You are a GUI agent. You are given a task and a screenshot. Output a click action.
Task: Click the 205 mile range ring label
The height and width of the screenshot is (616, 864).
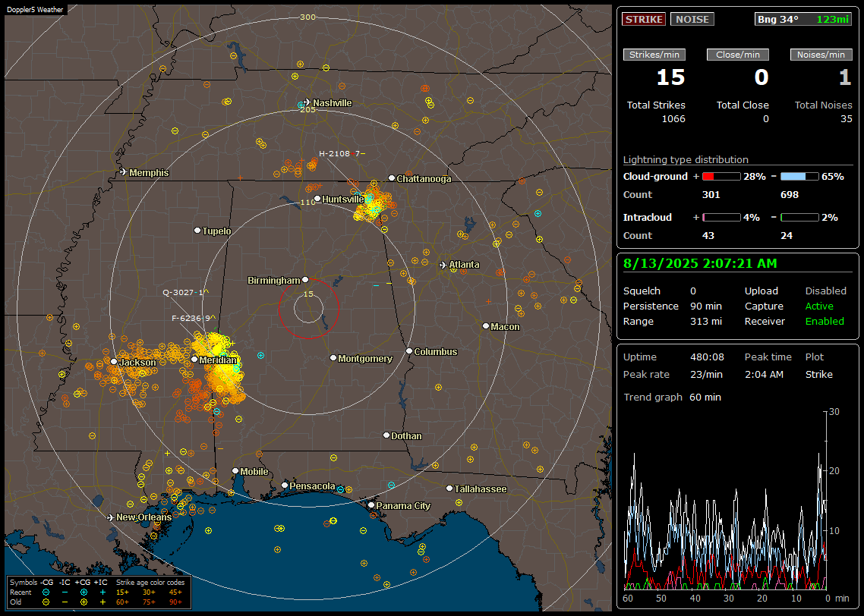(307, 109)
